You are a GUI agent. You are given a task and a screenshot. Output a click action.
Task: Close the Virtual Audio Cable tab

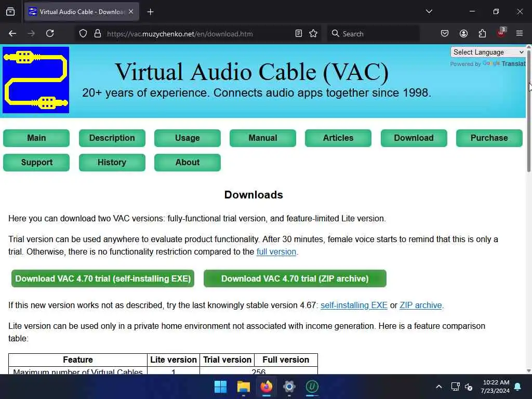coord(131,12)
